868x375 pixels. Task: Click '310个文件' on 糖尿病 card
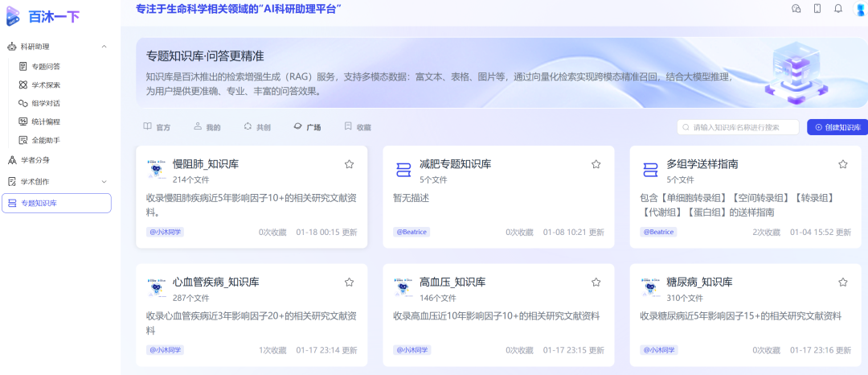click(685, 298)
